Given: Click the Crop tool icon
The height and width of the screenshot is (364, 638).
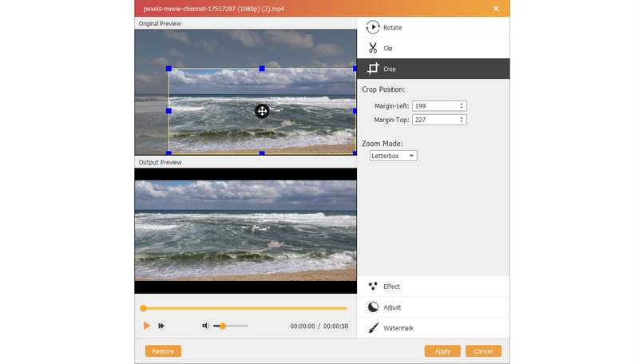Looking at the screenshot, I should tap(372, 69).
